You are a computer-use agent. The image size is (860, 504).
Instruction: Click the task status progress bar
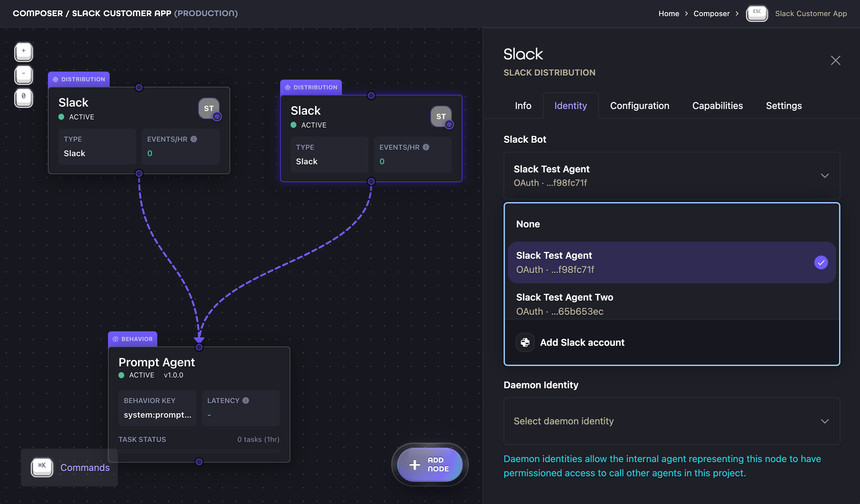pyautogui.click(x=199, y=451)
